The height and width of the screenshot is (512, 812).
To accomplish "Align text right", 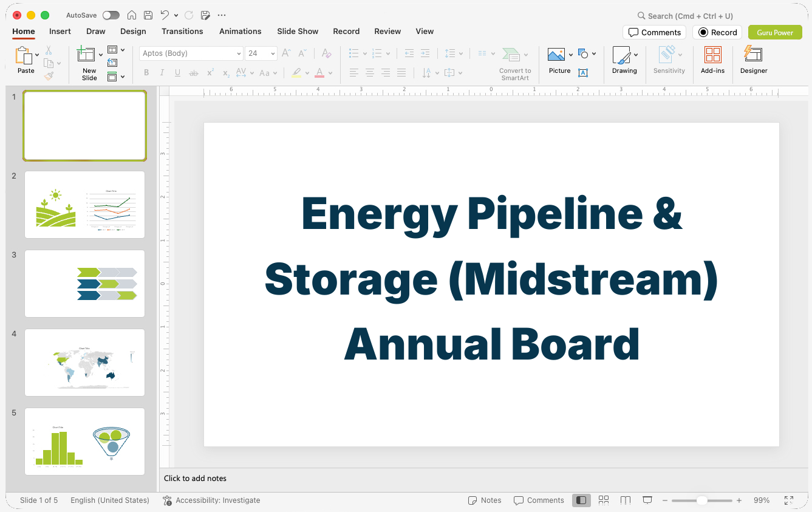I will (385, 73).
